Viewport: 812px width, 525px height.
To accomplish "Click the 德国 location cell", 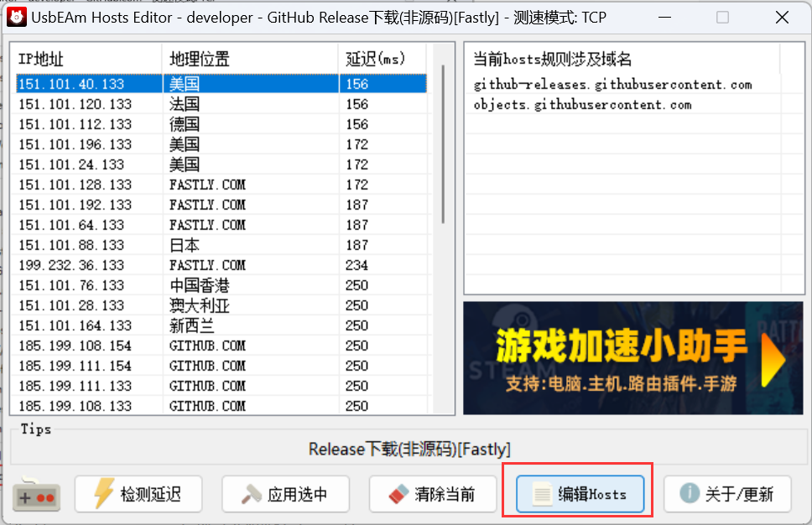I will (x=185, y=124).
